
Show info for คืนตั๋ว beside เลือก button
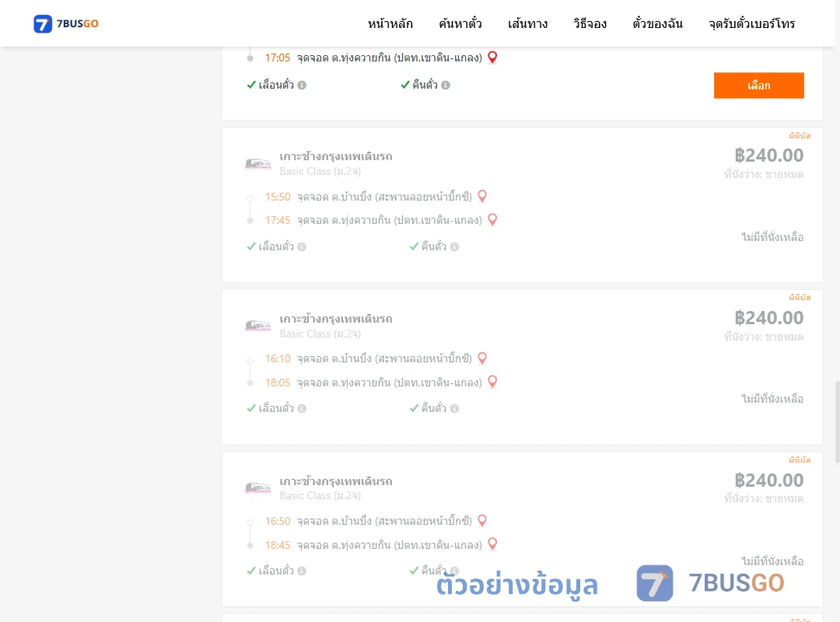[446, 86]
